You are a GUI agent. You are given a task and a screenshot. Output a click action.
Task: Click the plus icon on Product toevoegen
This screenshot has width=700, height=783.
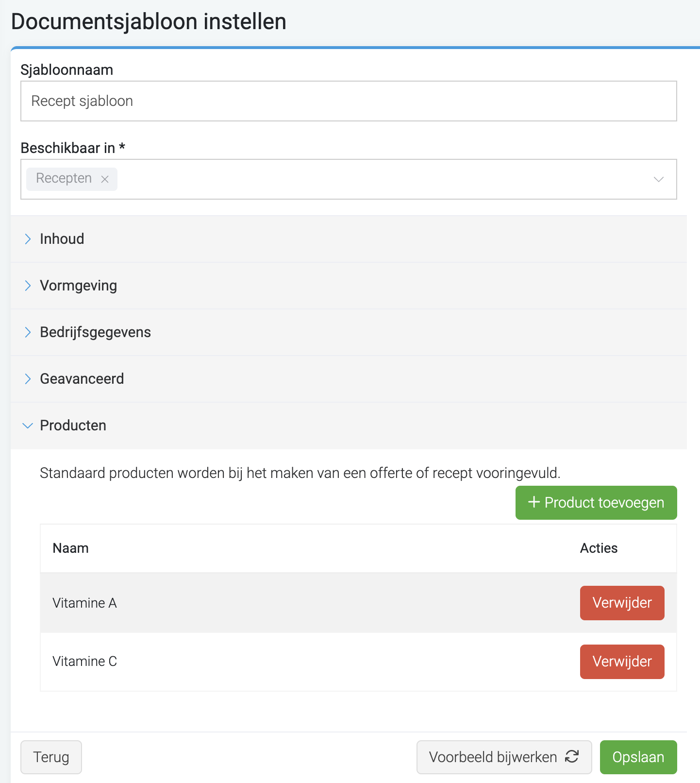click(x=534, y=502)
